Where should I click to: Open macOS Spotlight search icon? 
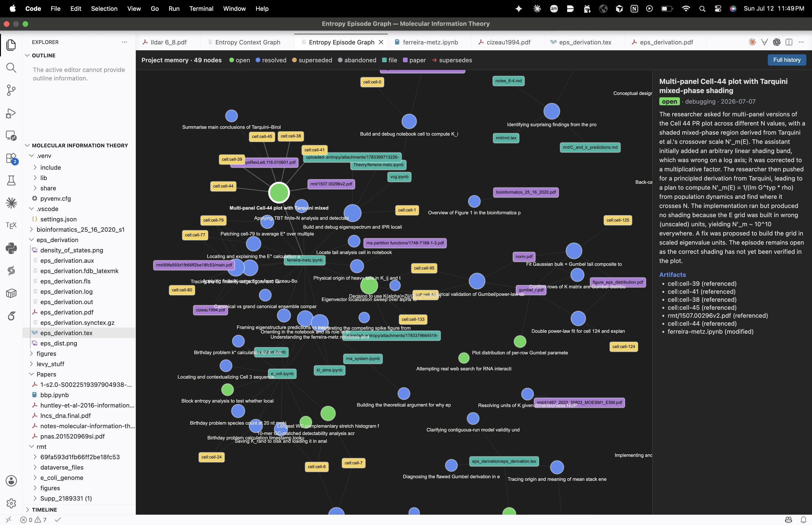coord(702,8)
